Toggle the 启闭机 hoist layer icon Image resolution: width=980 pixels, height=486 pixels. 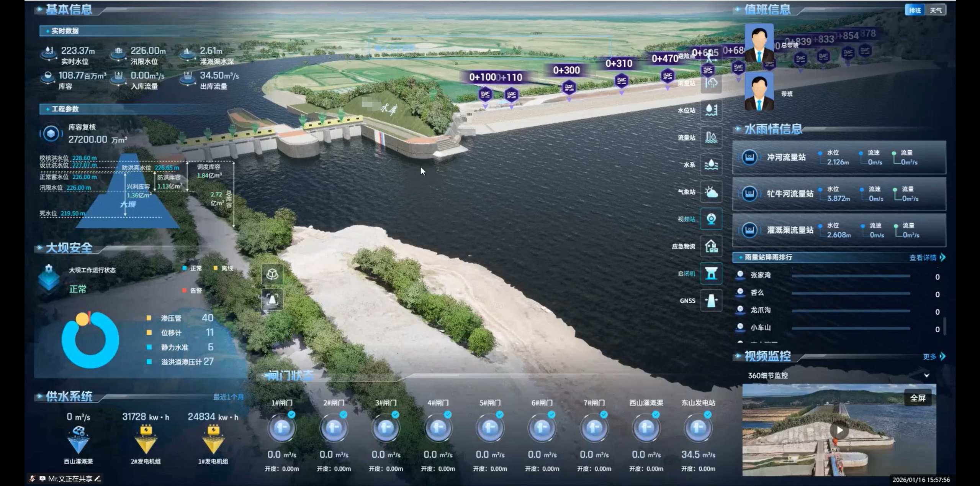tap(711, 273)
